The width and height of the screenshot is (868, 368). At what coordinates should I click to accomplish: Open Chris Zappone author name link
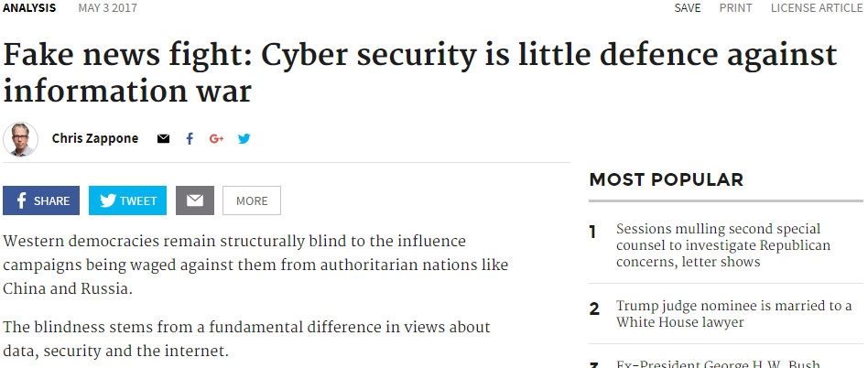(95, 138)
